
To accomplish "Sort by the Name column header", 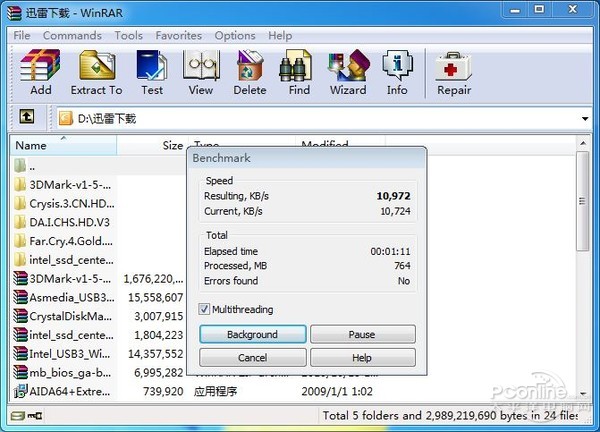I will [64, 145].
